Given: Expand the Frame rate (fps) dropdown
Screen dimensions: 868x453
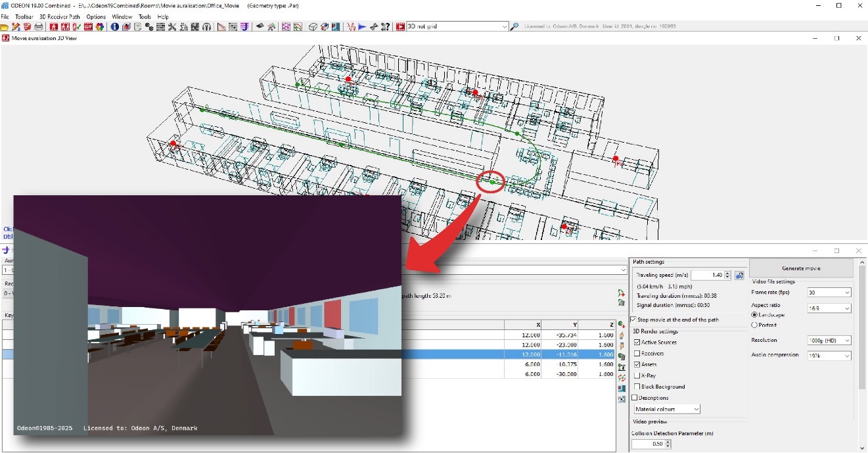Looking at the screenshot, I should pyautogui.click(x=829, y=293).
